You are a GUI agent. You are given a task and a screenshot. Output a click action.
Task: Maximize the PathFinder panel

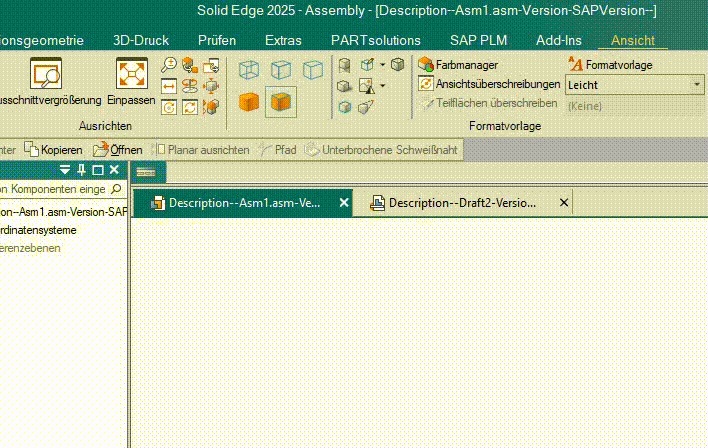pos(98,170)
